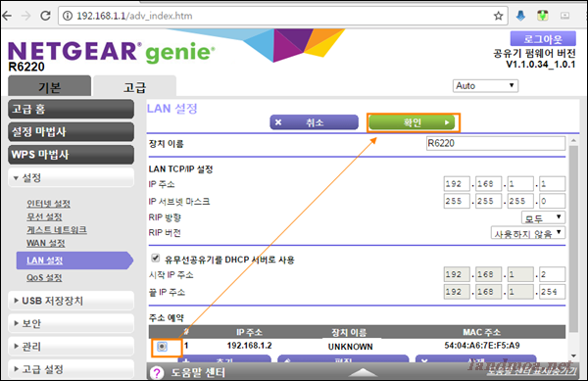588x381 pixels.
Task: Open 설정 마법사 menu item
Action: click(71, 132)
